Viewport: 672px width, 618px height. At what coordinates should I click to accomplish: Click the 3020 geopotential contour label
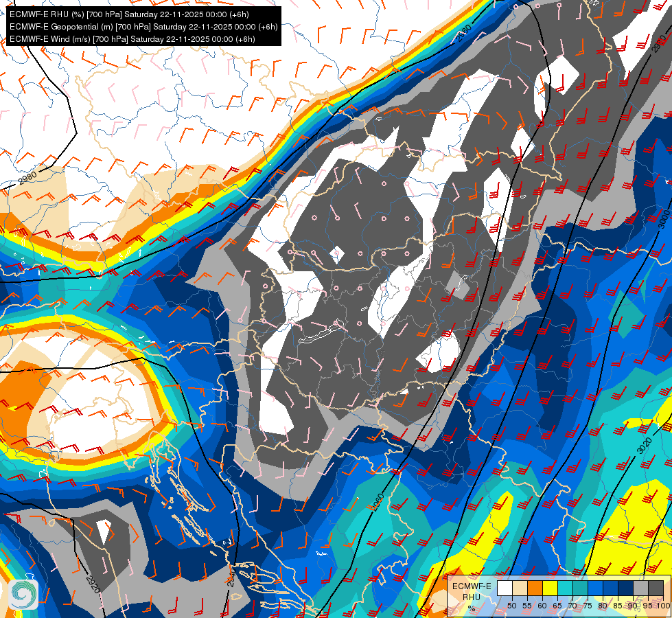(644, 445)
